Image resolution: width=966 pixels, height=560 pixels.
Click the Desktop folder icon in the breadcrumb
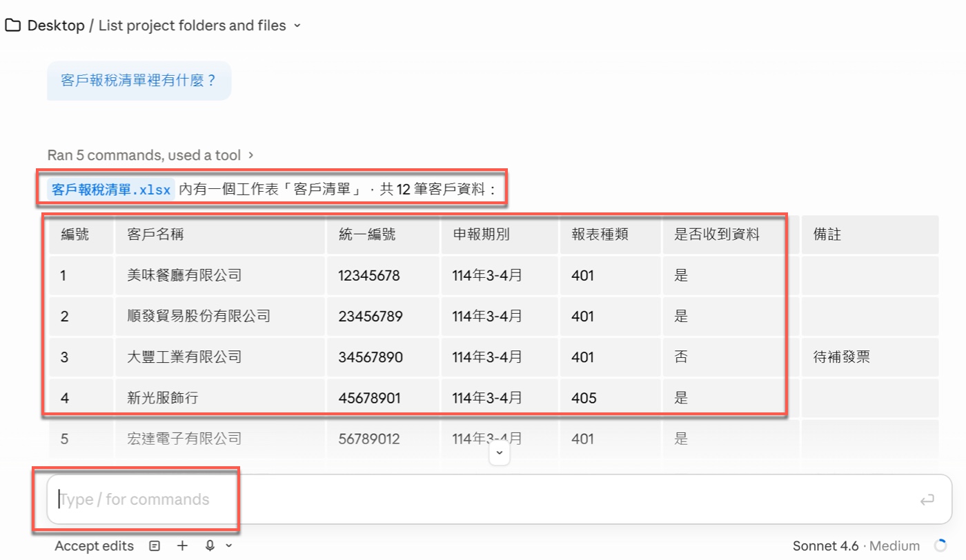tap(12, 25)
